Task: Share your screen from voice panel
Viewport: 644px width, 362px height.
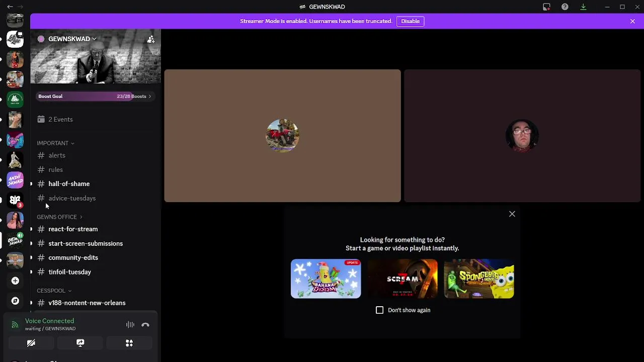Action: [x=80, y=343]
